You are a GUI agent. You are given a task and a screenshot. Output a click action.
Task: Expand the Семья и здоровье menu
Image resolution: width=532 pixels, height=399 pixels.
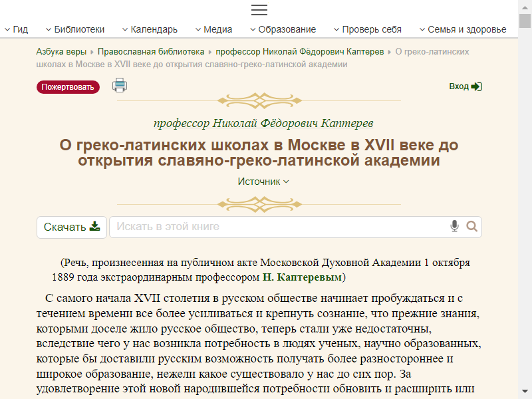(x=463, y=29)
